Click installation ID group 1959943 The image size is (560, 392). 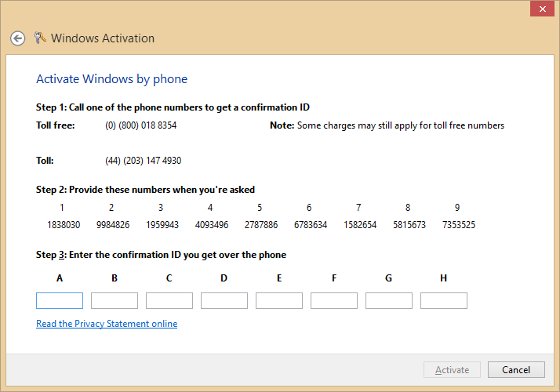[x=162, y=225]
